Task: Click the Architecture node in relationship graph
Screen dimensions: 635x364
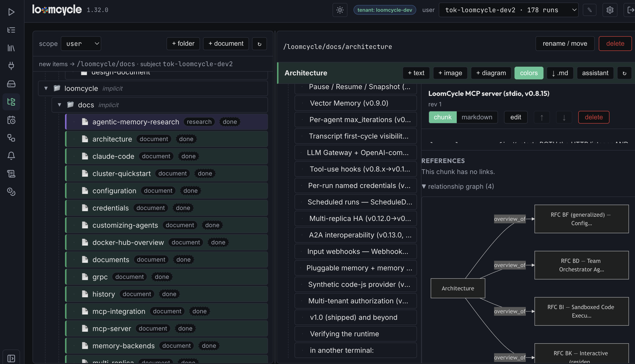Action: [x=457, y=288]
